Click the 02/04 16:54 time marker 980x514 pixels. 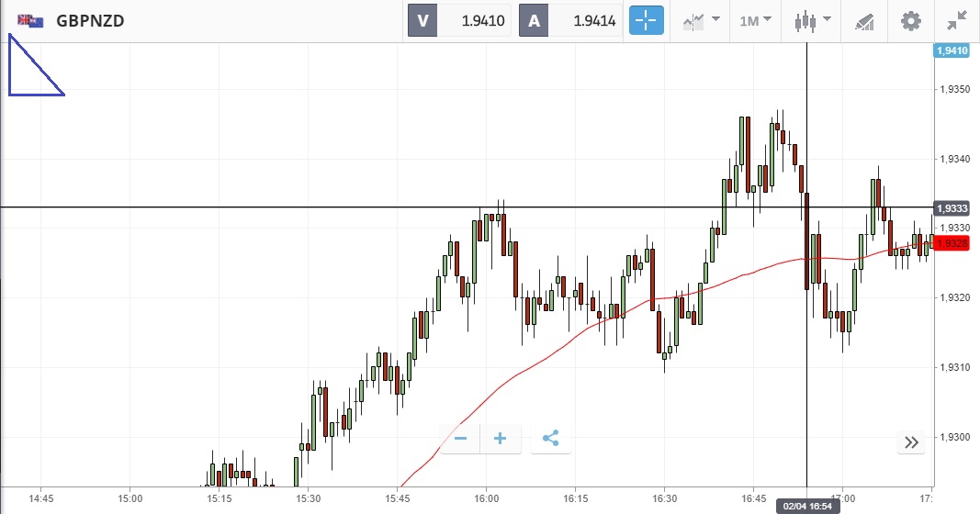[x=807, y=506]
